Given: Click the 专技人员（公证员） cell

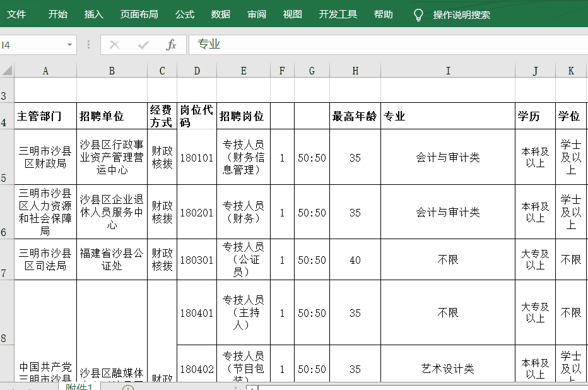Looking at the screenshot, I should [x=244, y=259].
